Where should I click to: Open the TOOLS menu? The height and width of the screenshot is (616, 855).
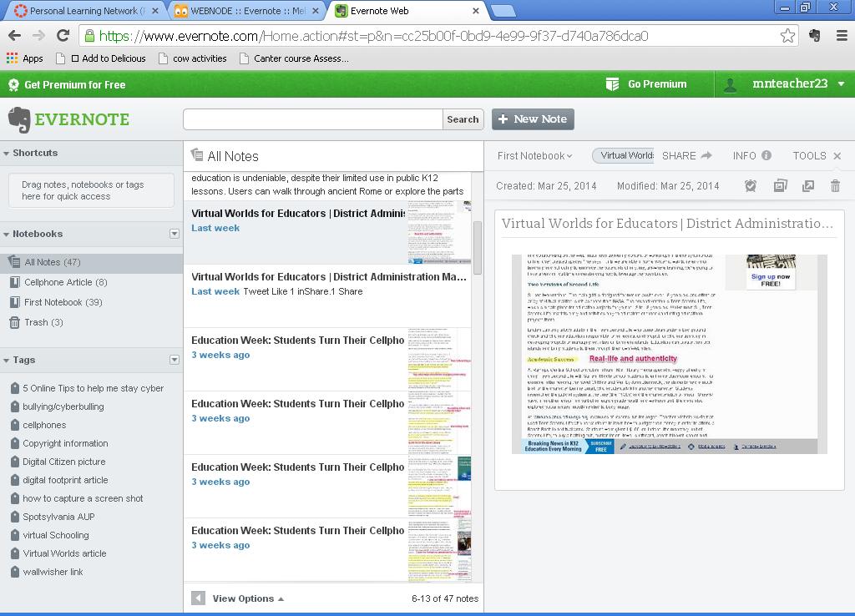pos(809,156)
